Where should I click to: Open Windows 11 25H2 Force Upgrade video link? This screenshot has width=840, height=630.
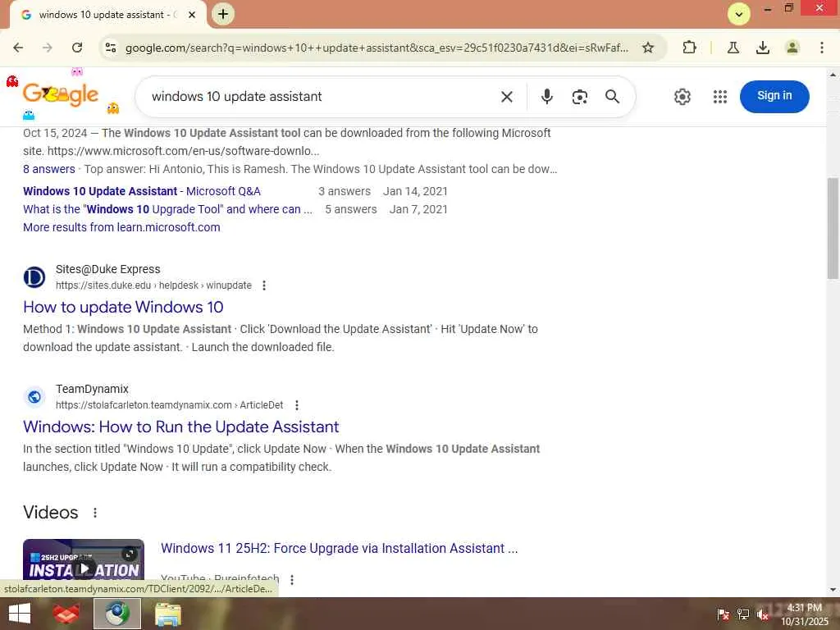tap(339, 549)
